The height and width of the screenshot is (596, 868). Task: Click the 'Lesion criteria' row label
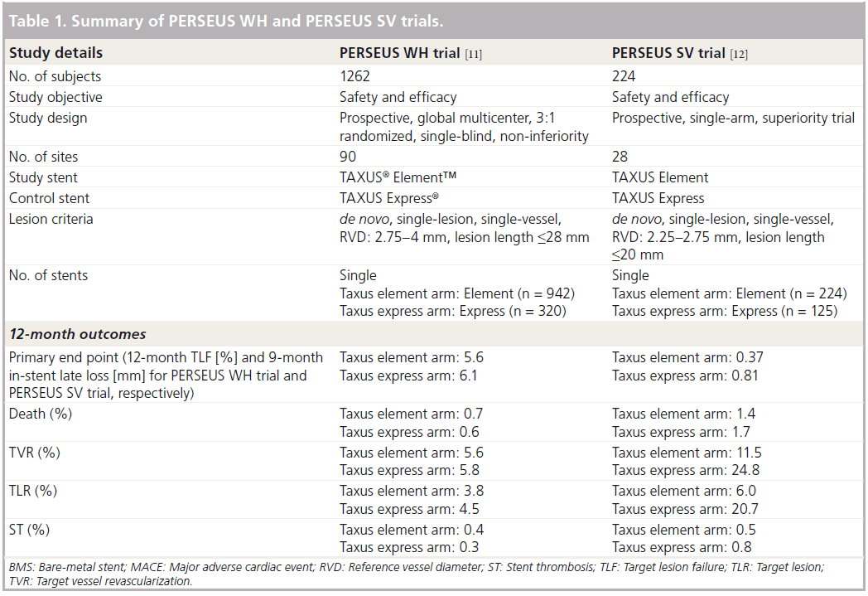tap(51, 220)
